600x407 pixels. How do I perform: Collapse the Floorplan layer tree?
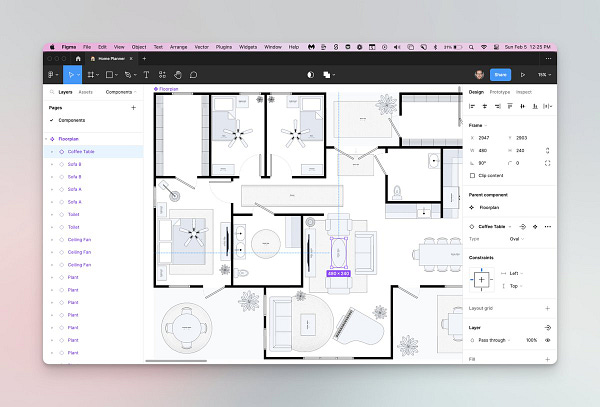46,139
